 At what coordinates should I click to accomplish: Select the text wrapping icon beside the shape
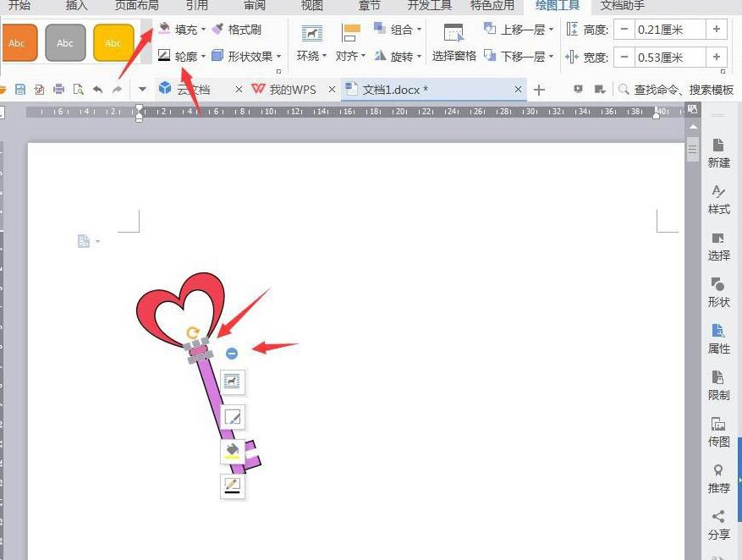coord(232,382)
